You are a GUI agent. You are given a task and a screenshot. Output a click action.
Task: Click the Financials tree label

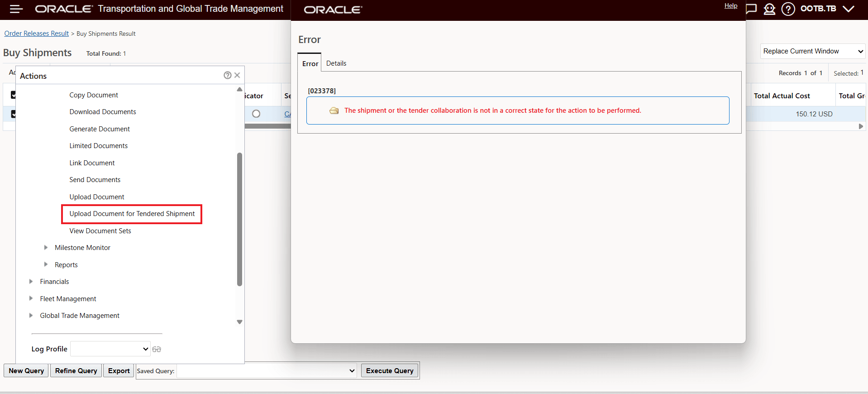pos(55,282)
